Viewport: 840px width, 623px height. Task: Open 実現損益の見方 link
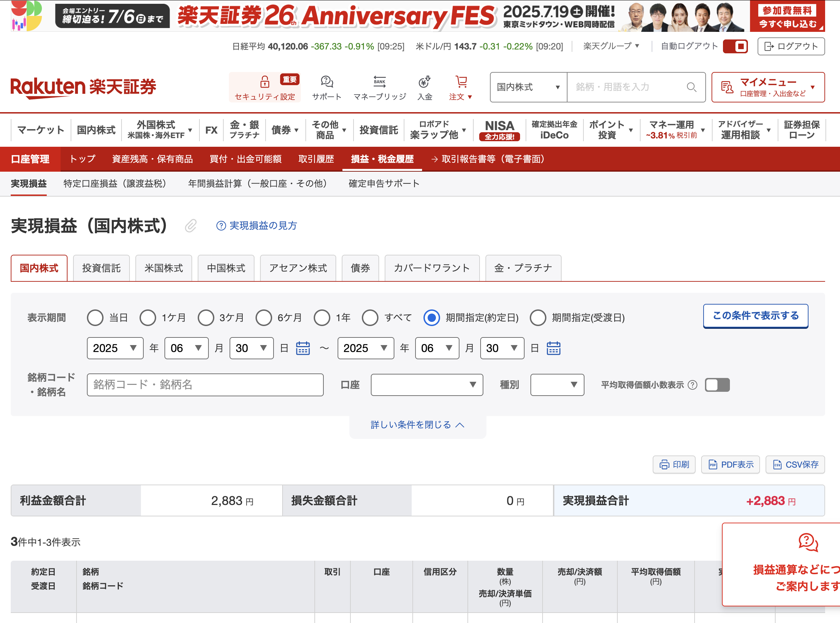[263, 226]
